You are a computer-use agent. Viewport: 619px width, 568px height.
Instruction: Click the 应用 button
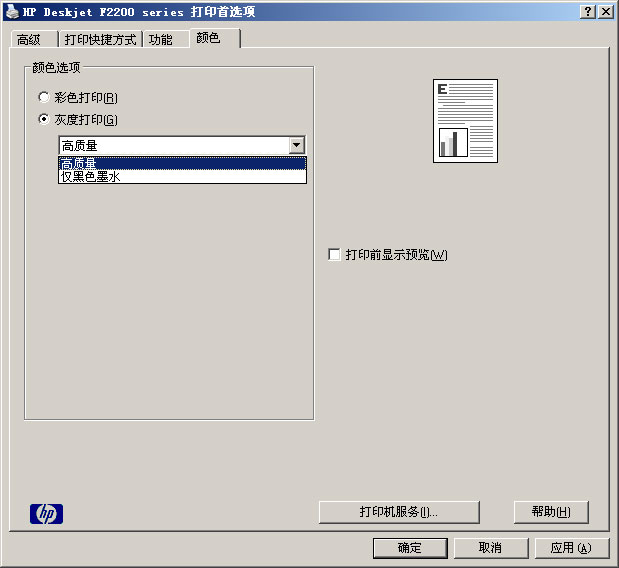pos(572,548)
